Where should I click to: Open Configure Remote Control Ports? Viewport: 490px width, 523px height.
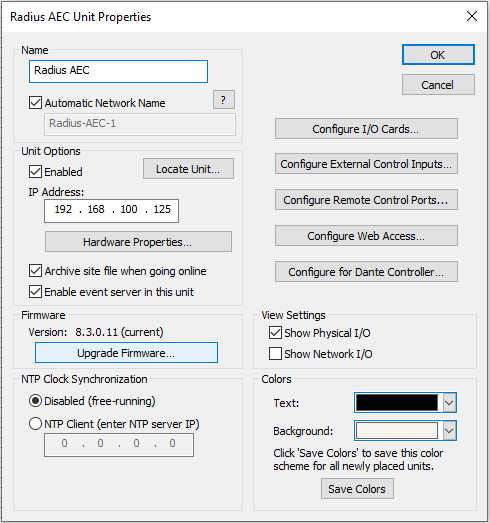[366, 200]
